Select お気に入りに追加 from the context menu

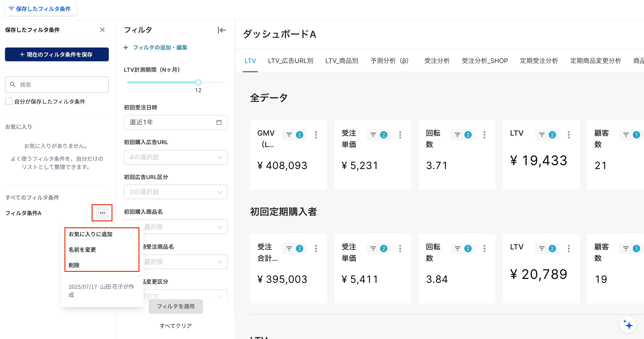click(x=90, y=234)
